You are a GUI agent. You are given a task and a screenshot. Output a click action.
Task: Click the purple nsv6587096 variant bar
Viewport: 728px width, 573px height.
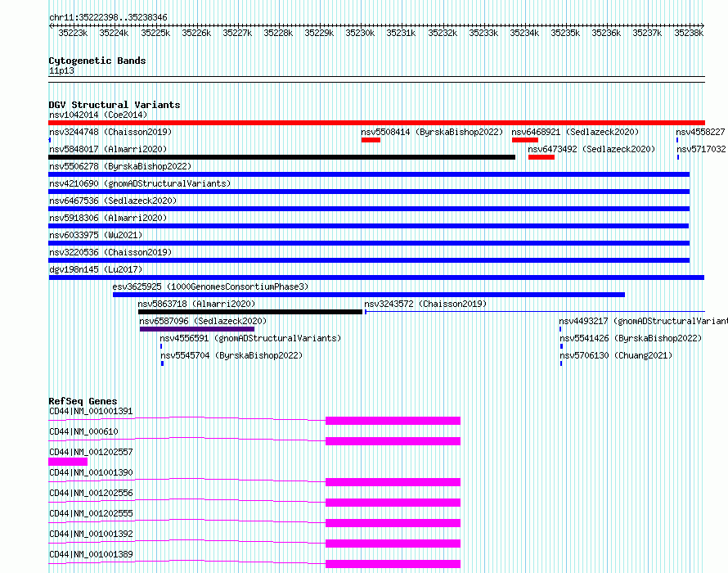tap(197, 329)
